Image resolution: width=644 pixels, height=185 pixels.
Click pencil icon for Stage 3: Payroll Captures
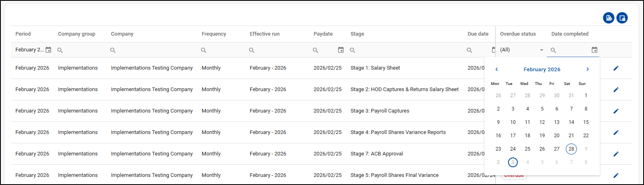(x=616, y=111)
